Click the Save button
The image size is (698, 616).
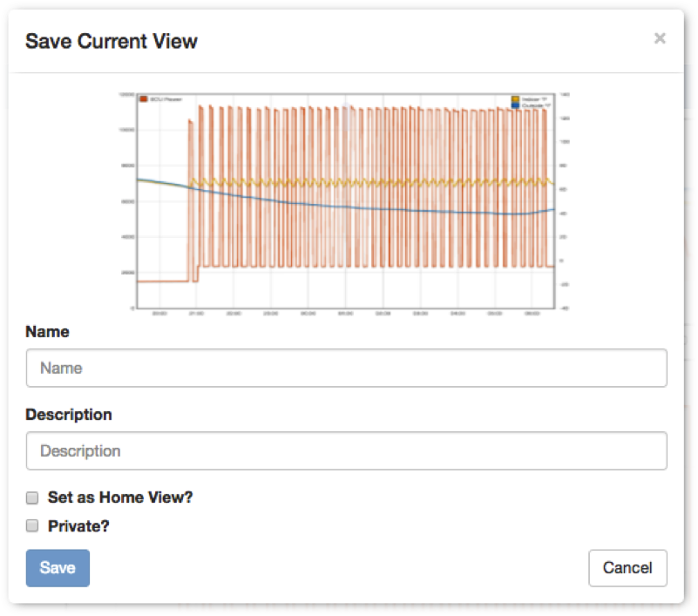point(58,568)
